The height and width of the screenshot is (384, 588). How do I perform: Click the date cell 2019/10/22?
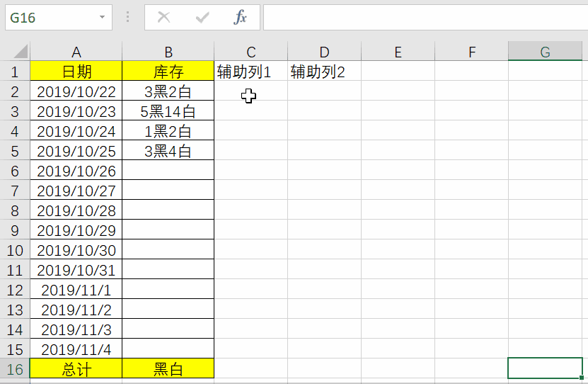click(76, 91)
